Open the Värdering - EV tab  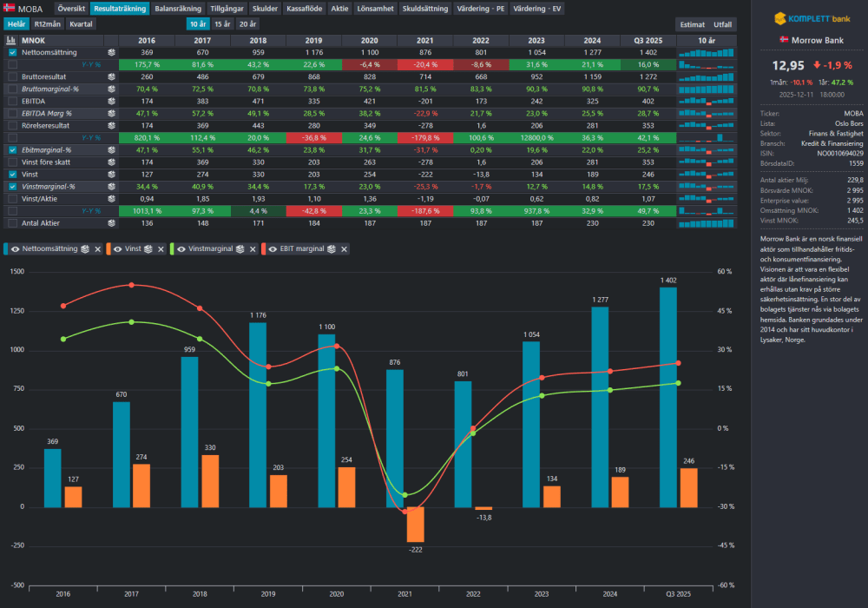(x=536, y=9)
